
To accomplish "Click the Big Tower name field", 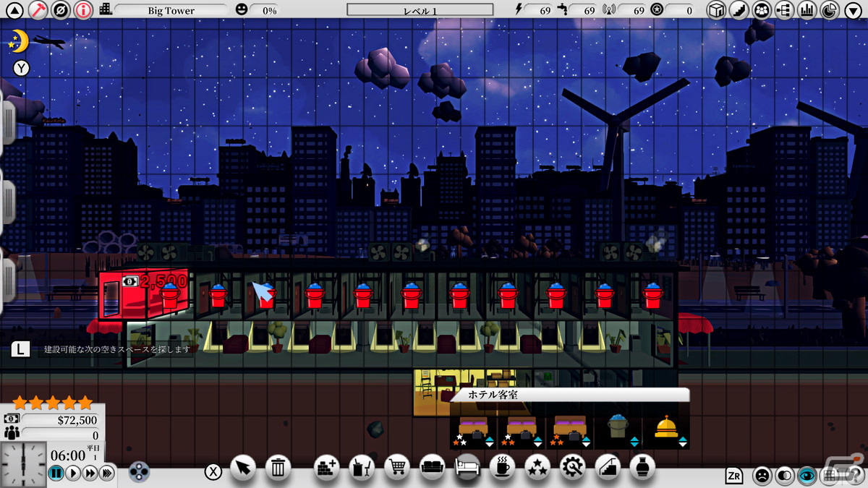I will [x=170, y=11].
